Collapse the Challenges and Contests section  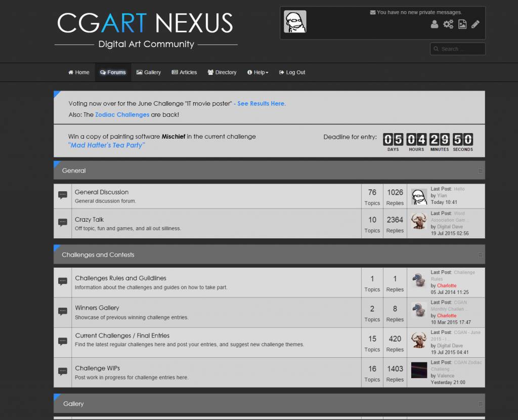click(x=480, y=255)
